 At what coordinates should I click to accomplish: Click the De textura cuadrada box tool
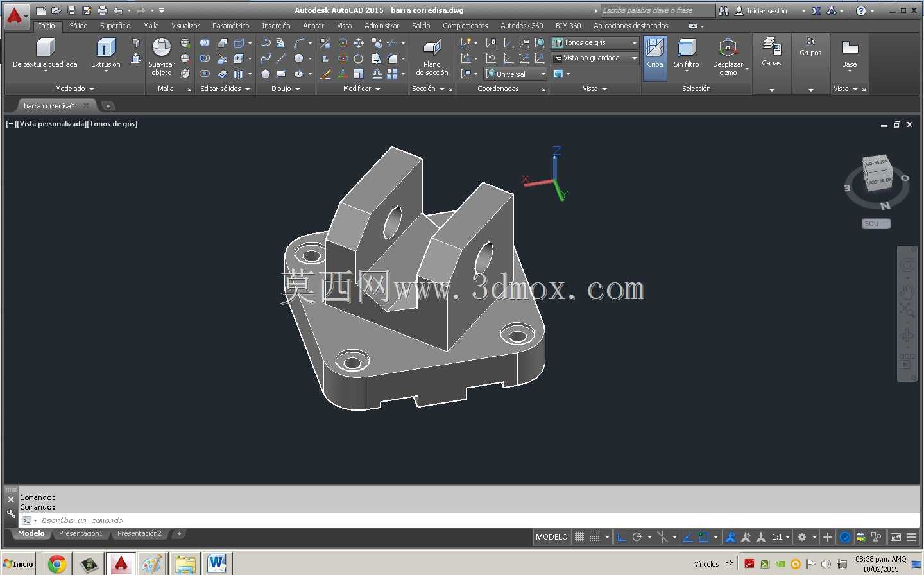[45, 53]
